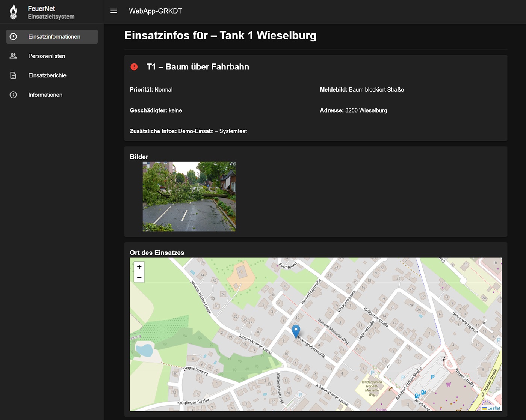
Task: Click the WebApp-GRKDT title
Action: pos(156,11)
